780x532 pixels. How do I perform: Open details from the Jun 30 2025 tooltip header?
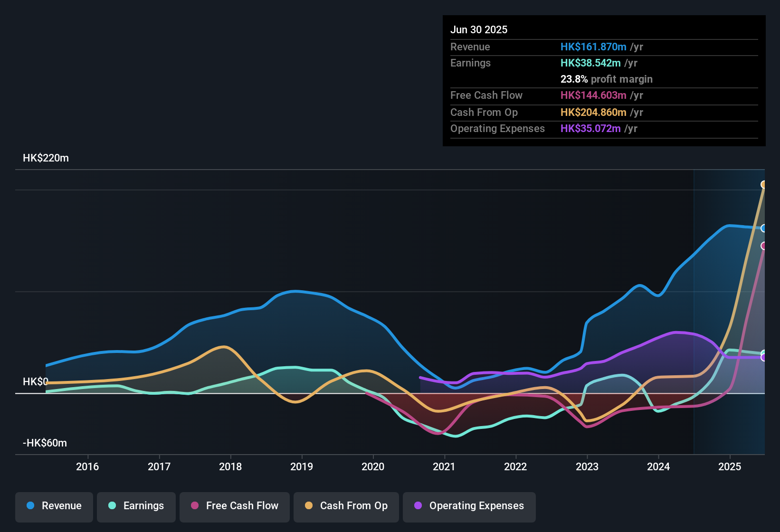tap(479, 29)
